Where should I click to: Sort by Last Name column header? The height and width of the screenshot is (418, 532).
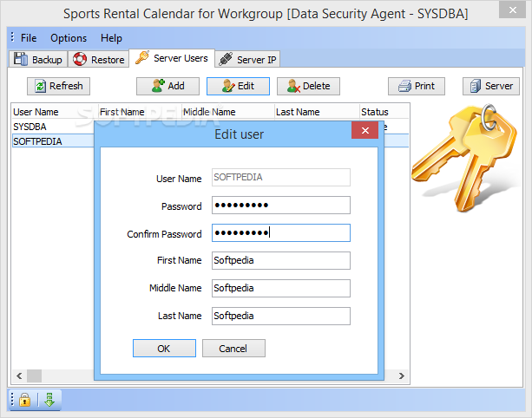317,112
